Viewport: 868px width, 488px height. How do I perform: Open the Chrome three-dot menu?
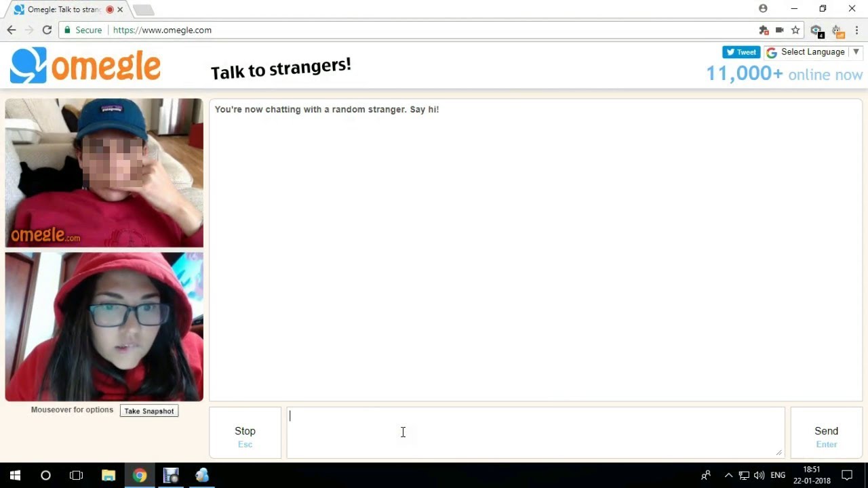pyautogui.click(x=857, y=30)
